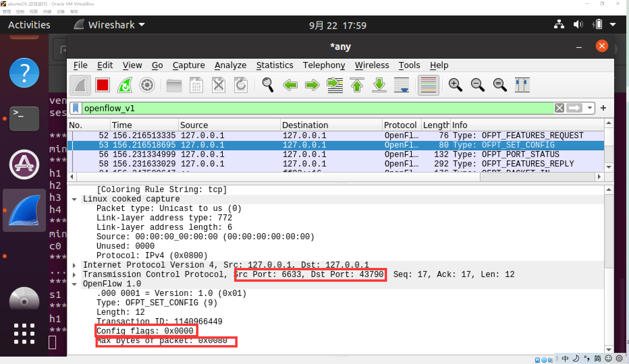Image resolution: width=629 pixels, height=364 pixels.
Task: Open a capture file
Action: (174, 85)
